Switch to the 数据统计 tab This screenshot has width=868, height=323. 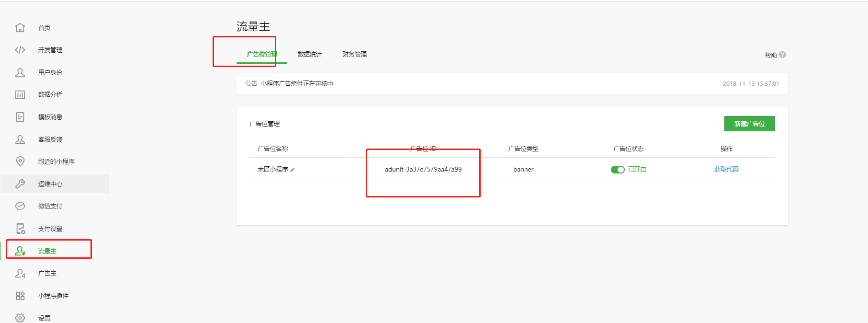click(310, 55)
